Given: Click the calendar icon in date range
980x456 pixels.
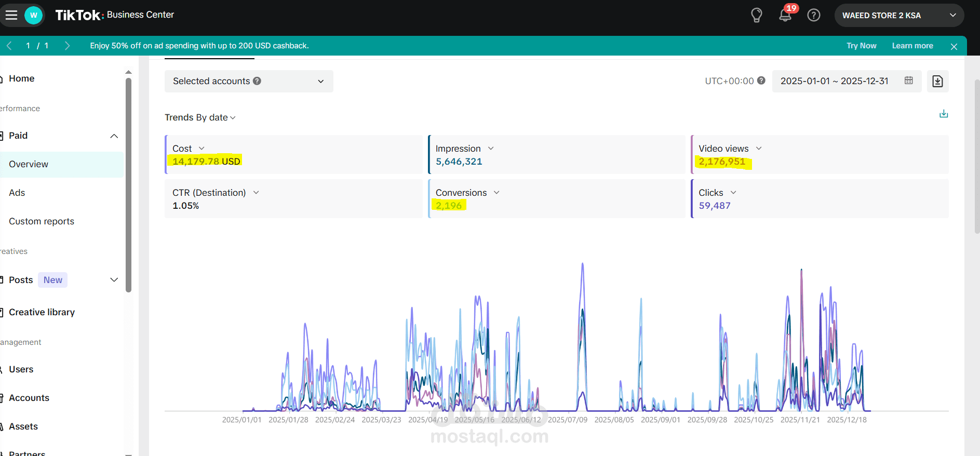Looking at the screenshot, I should tap(909, 81).
